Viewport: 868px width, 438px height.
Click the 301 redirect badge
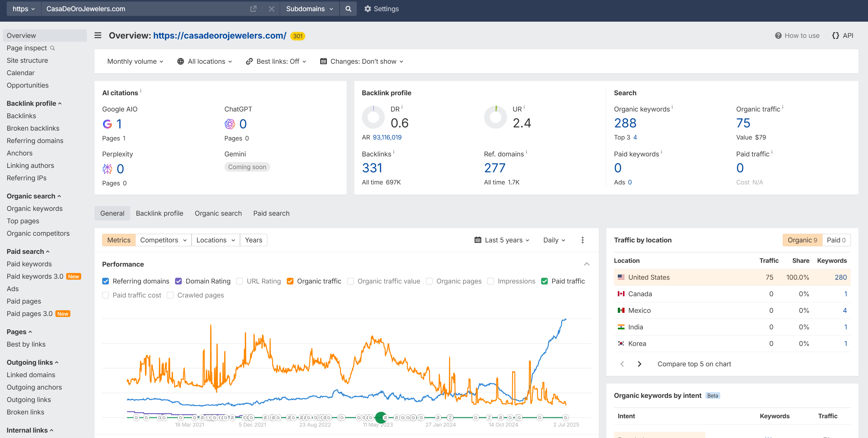tap(298, 36)
